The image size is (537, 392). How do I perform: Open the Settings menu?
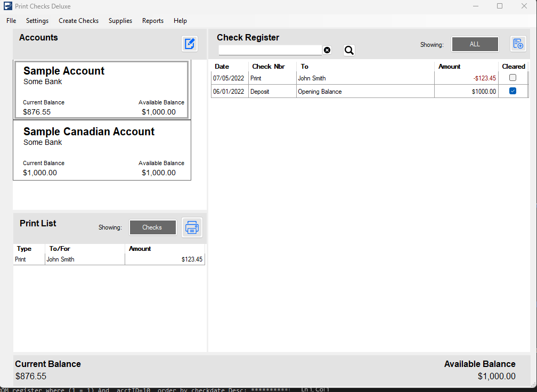pos(37,21)
